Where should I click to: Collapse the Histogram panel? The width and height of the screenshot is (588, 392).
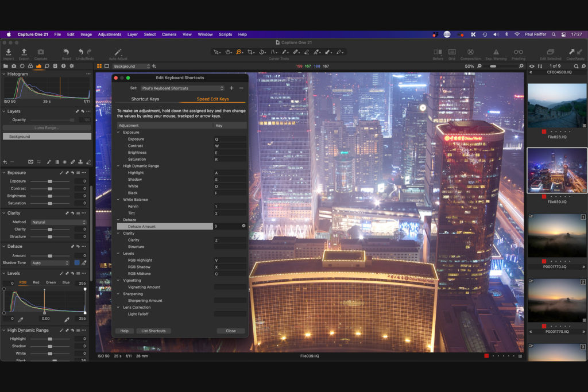pos(4,74)
